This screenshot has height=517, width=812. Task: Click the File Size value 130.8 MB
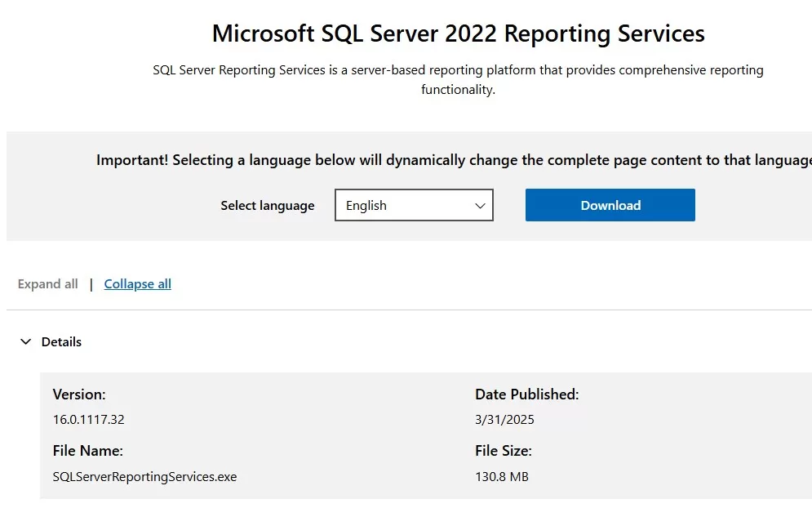click(x=502, y=476)
